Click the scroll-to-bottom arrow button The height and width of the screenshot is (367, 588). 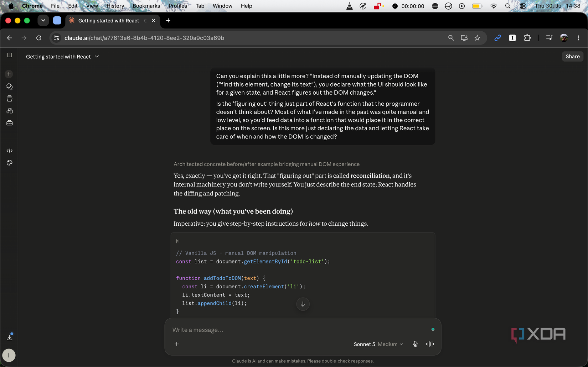(x=303, y=304)
